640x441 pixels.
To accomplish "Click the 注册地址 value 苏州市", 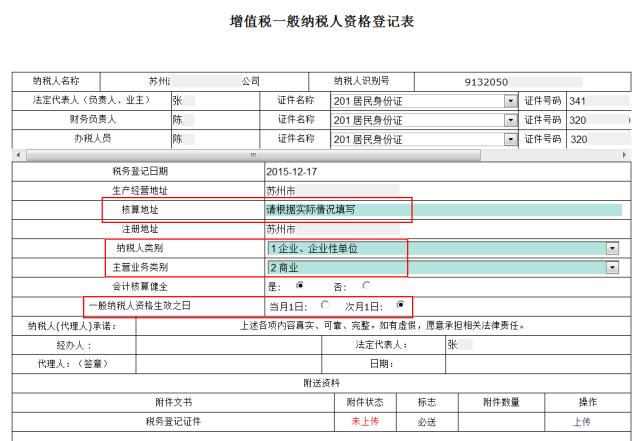I will click(x=281, y=229).
